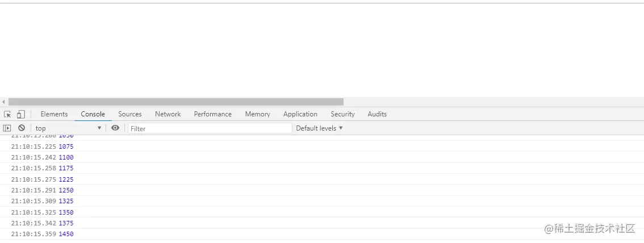The width and height of the screenshot is (644, 243).
Task: Open the Audits tab
Action: coord(377,114)
